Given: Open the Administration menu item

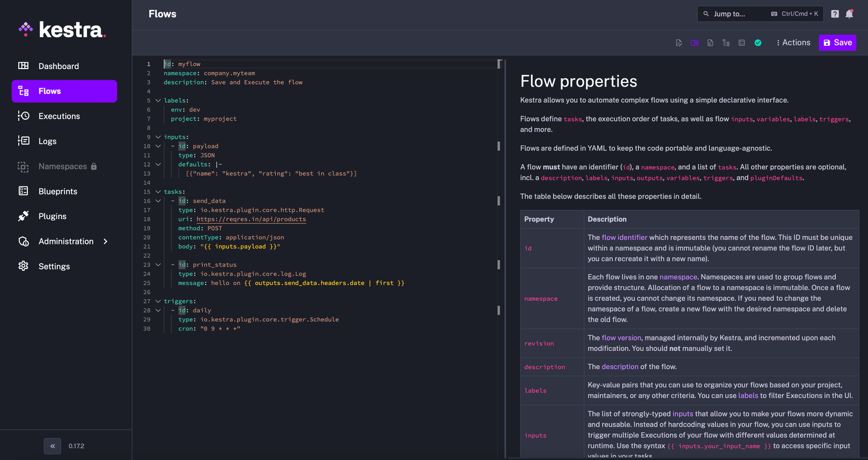Looking at the screenshot, I should tap(64, 241).
